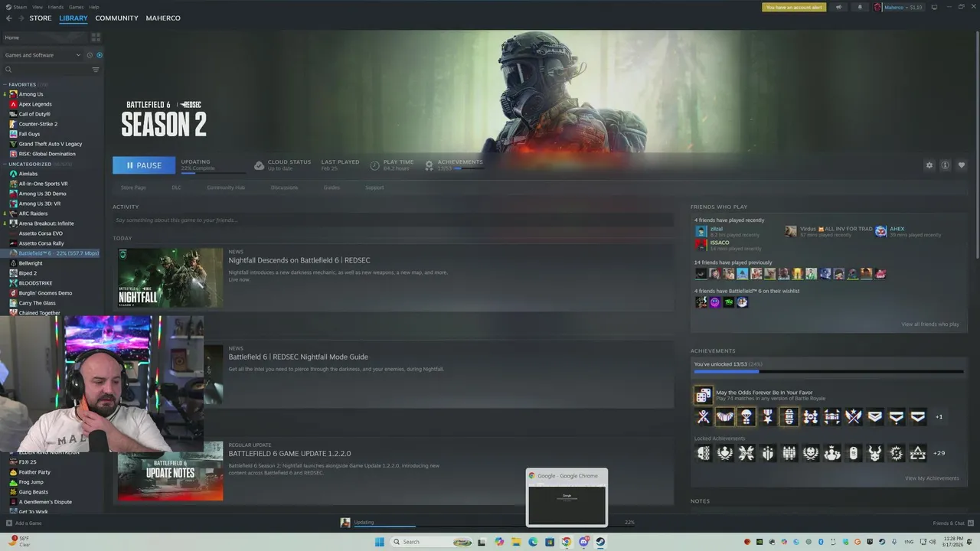Show the +1 unlocked achievement

(939, 417)
